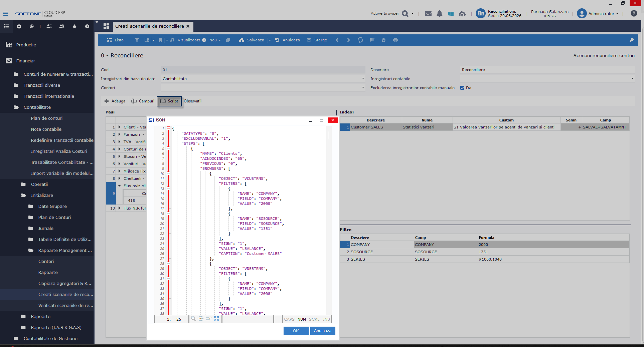This screenshot has width=644, height=347.
Task: Click the printer icon in the blue toolbar
Action: click(x=395, y=40)
